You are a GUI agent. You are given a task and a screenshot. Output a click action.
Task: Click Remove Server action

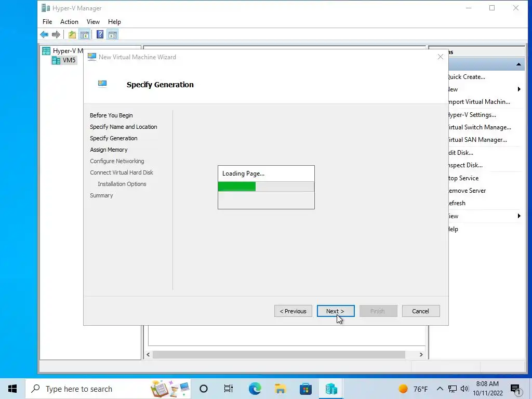tap(467, 191)
